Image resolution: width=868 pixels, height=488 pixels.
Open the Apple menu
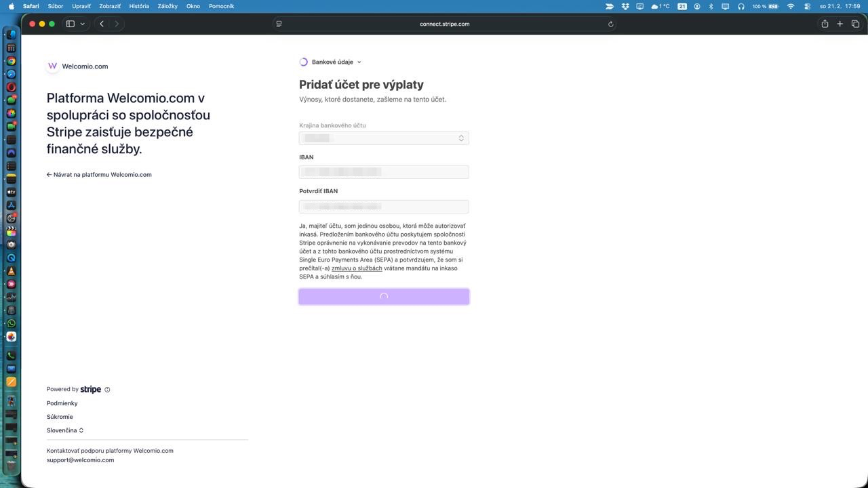pyautogui.click(x=11, y=6)
